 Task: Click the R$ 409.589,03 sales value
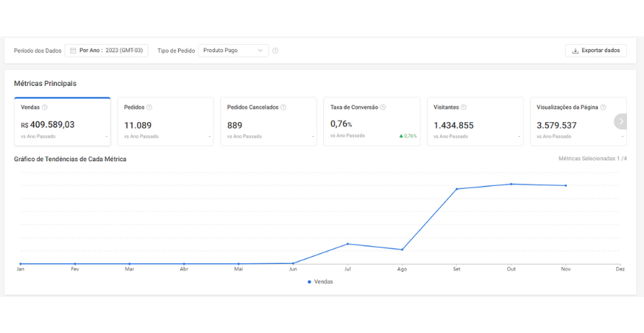point(48,125)
